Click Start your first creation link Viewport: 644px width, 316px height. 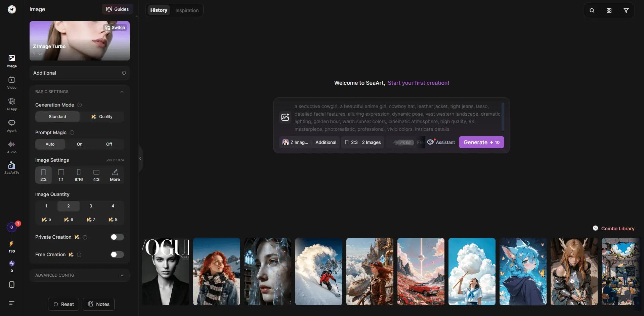click(x=418, y=83)
